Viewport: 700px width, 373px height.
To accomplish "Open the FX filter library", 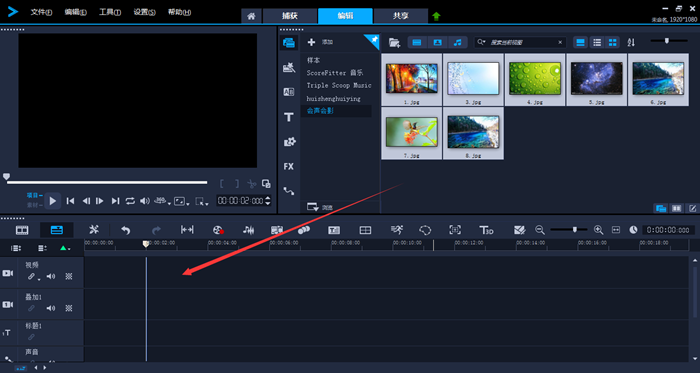I will click(x=289, y=166).
